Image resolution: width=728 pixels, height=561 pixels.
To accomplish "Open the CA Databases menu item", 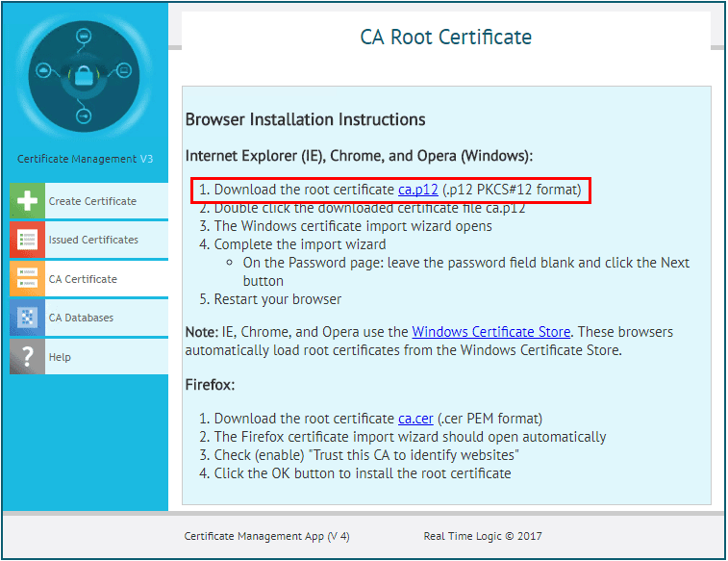I will pyautogui.click(x=89, y=318).
